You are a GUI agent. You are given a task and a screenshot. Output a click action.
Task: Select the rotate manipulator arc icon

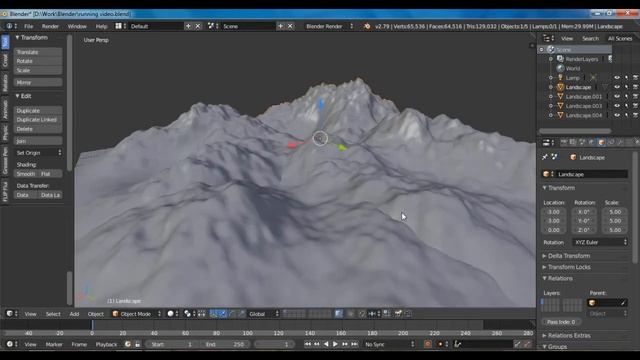[x=232, y=313]
